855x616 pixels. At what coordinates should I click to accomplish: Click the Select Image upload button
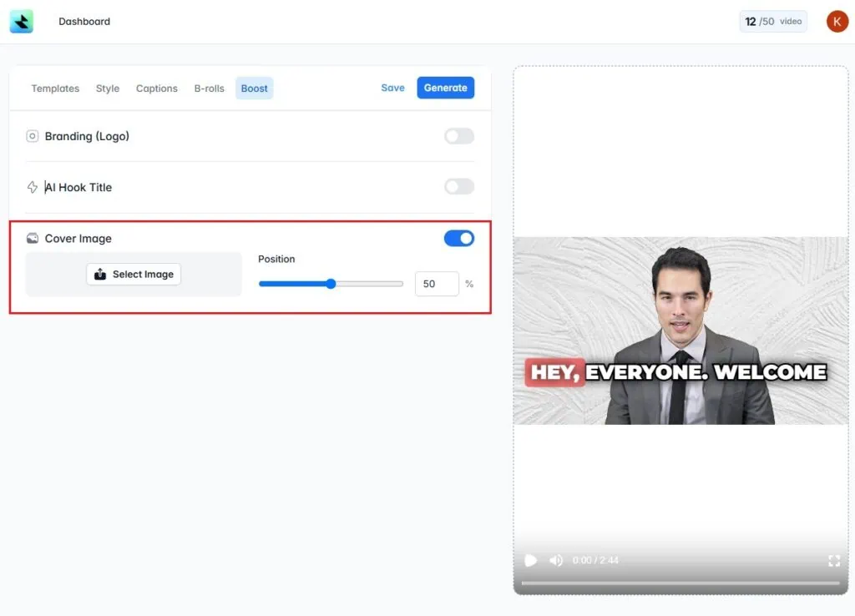[134, 275]
